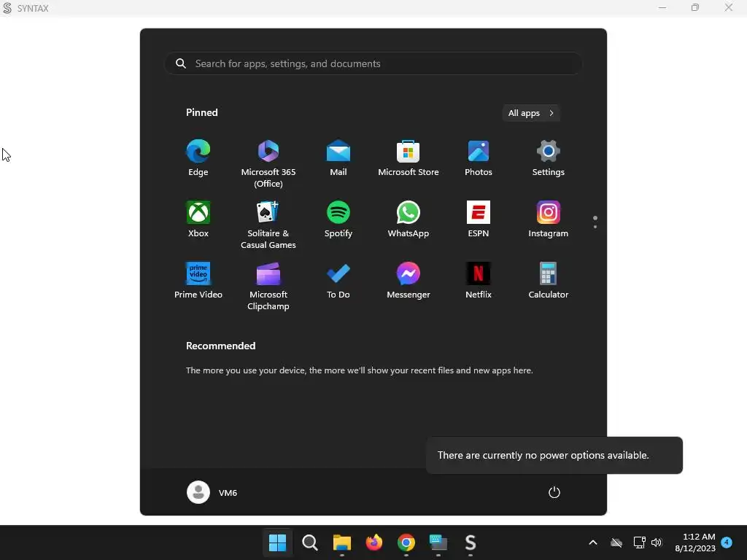Open the clock showing 1:12 AM
747x560 pixels.
(695, 542)
